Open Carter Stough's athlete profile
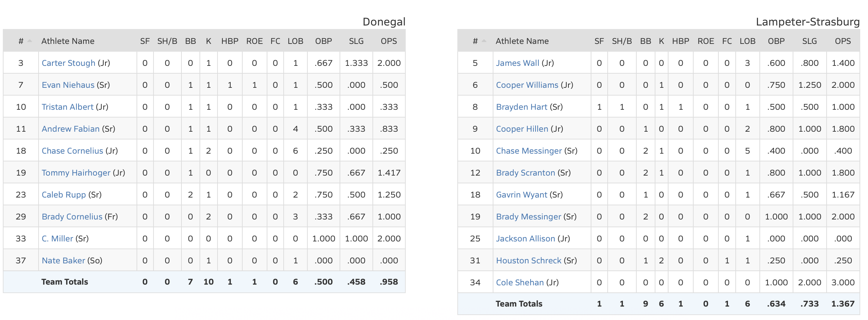 pyautogui.click(x=68, y=63)
